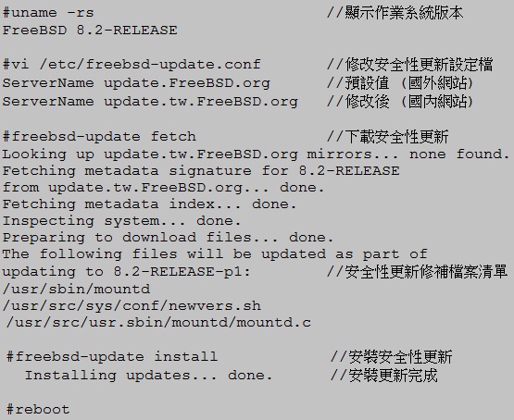The height and width of the screenshot is (420, 514).
Task: Click the '#vi /etc/freebsd-update.conf' command
Action: 132,65
